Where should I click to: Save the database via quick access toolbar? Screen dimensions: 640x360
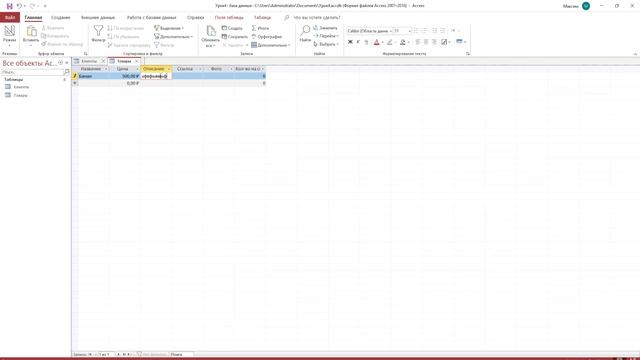(x=9, y=6)
